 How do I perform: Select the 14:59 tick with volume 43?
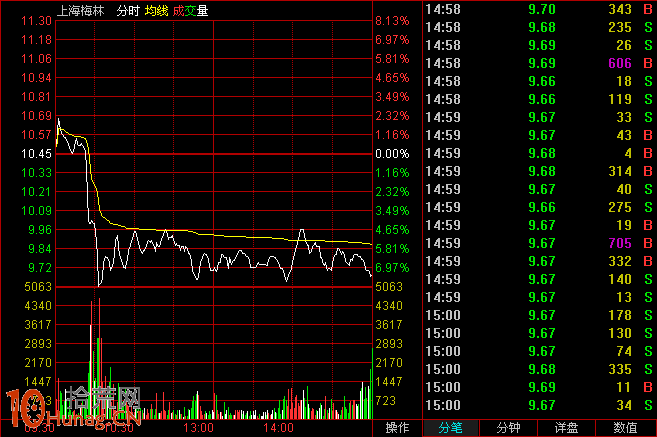[x=539, y=135]
